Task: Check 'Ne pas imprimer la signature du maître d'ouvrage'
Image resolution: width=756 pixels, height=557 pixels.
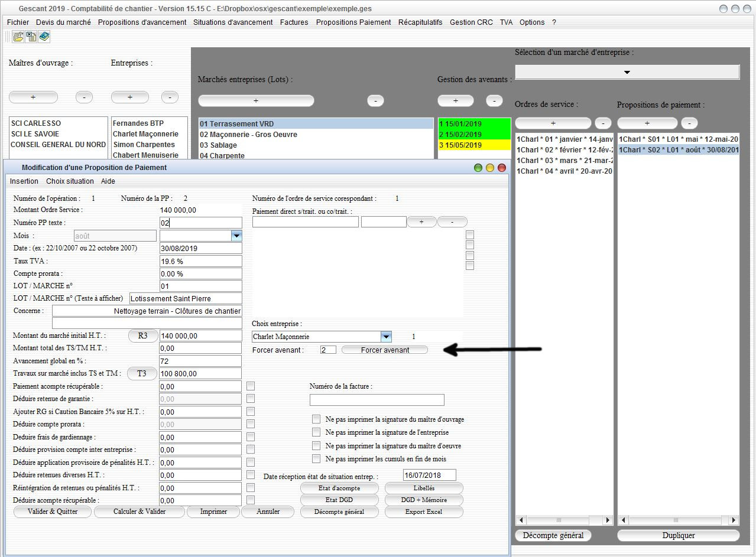Action: (316, 419)
